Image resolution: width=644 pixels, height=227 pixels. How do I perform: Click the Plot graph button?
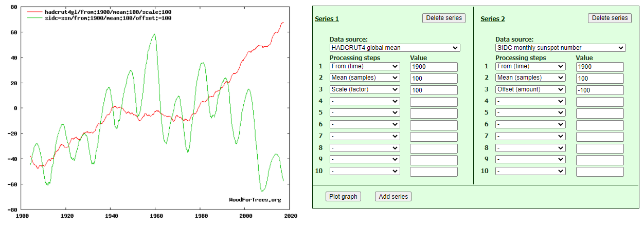tap(343, 197)
